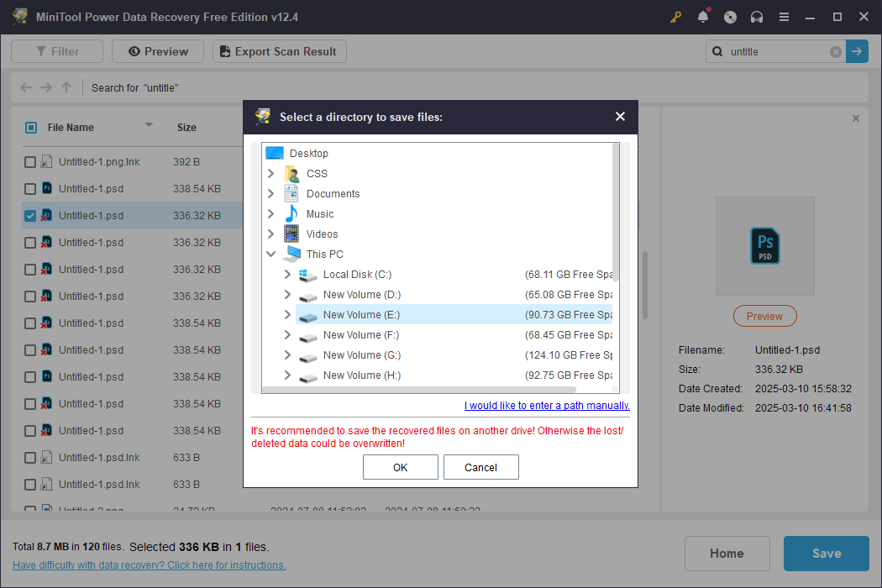Open the notifications bell icon
This screenshot has width=882, height=588.
(703, 17)
